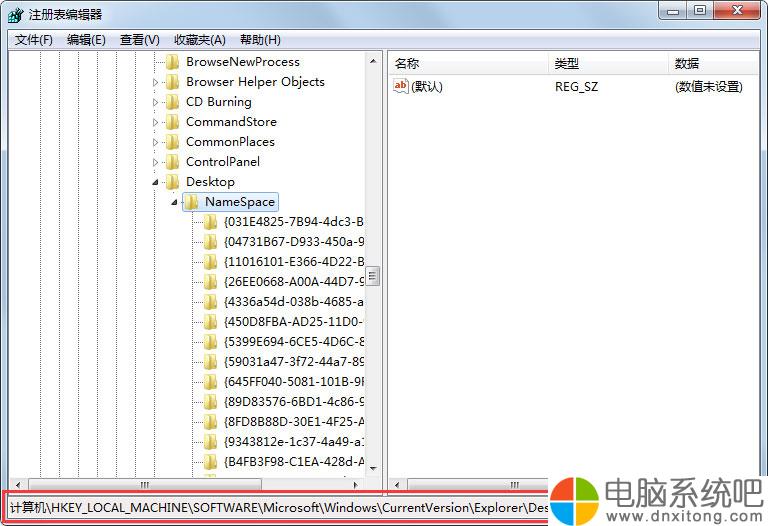Click folder icon of {11016101-E366-4D22 key
The width and height of the screenshot is (768, 526).
pyautogui.click(x=211, y=262)
